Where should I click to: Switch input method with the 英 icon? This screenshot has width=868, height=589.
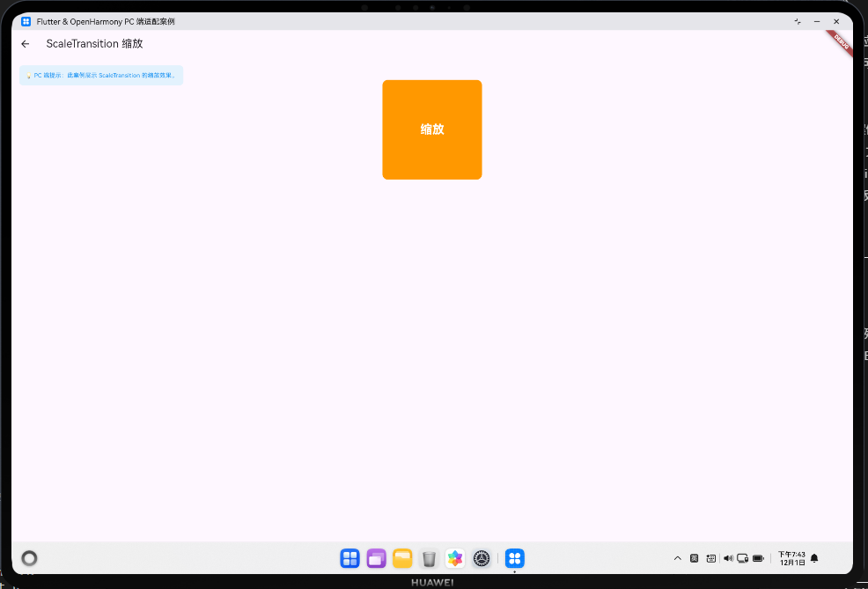695,558
